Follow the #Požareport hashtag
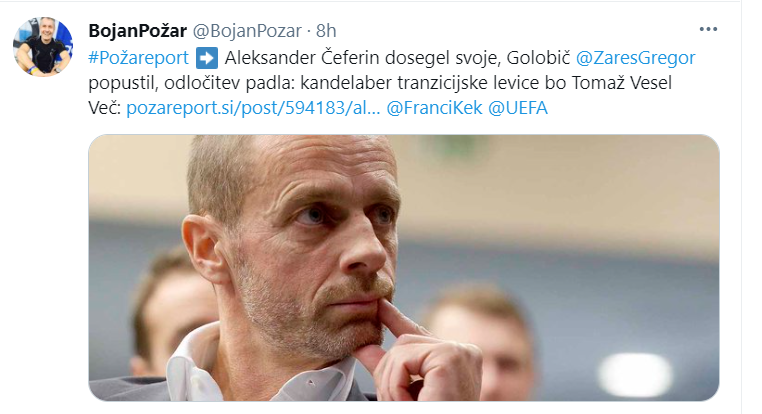The width and height of the screenshot is (762, 414). pyautogui.click(x=139, y=58)
